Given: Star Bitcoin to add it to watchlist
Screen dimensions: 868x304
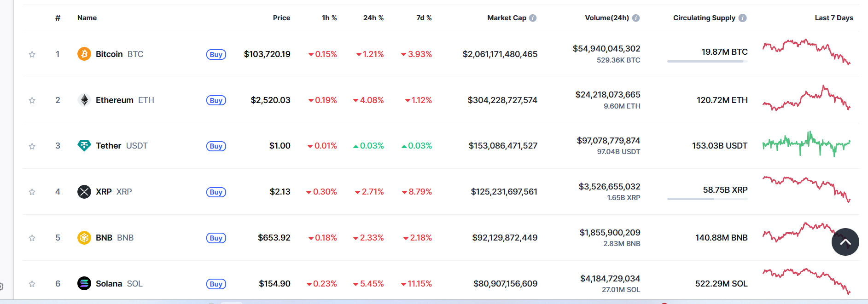Looking at the screenshot, I should coord(32,54).
